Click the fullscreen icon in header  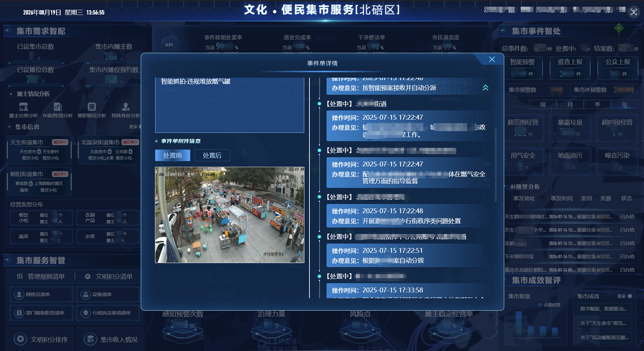pyautogui.click(x=634, y=12)
